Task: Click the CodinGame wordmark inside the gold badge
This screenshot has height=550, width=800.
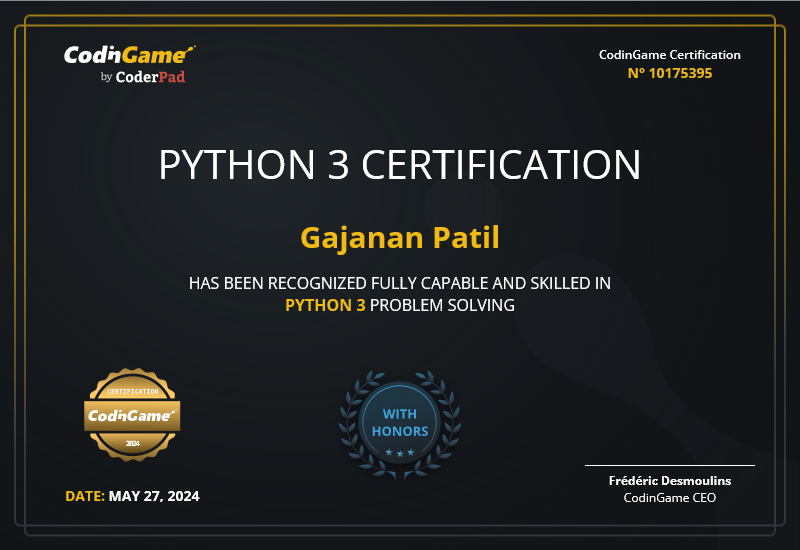Action: [x=132, y=414]
